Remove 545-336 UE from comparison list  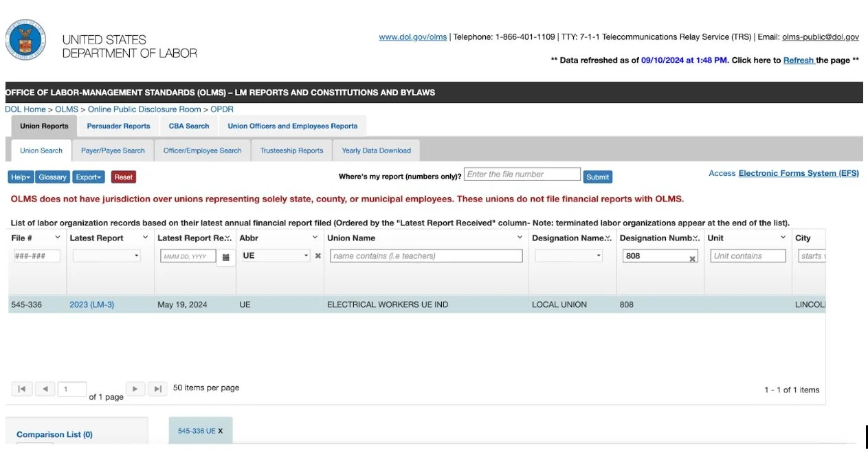point(221,431)
